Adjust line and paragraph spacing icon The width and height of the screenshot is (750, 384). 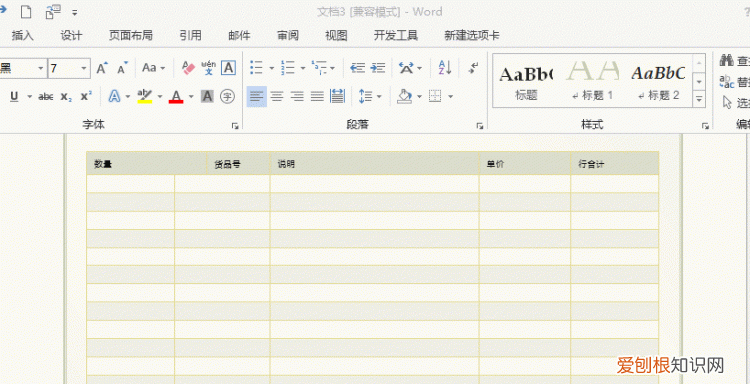(x=365, y=97)
